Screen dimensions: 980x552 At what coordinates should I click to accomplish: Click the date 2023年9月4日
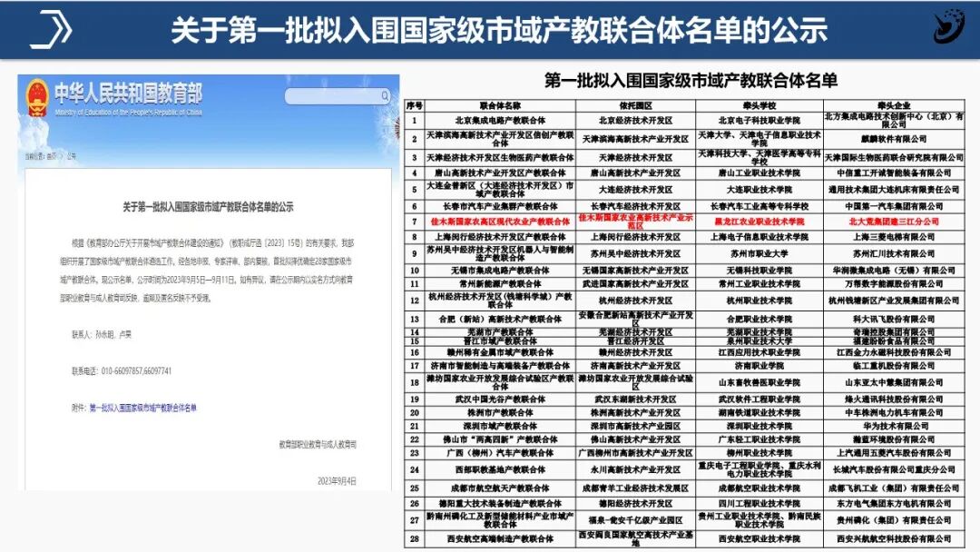coord(336,481)
